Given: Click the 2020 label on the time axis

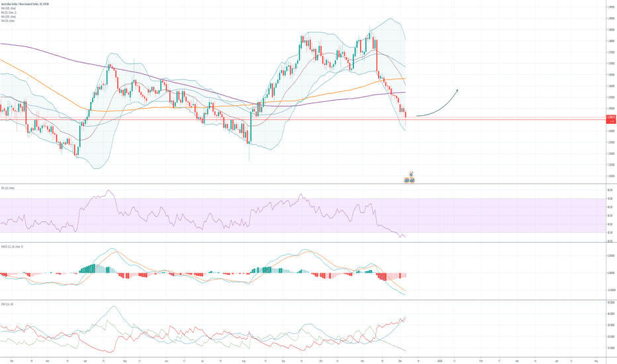Looking at the screenshot, I should pyautogui.click(x=439, y=360).
